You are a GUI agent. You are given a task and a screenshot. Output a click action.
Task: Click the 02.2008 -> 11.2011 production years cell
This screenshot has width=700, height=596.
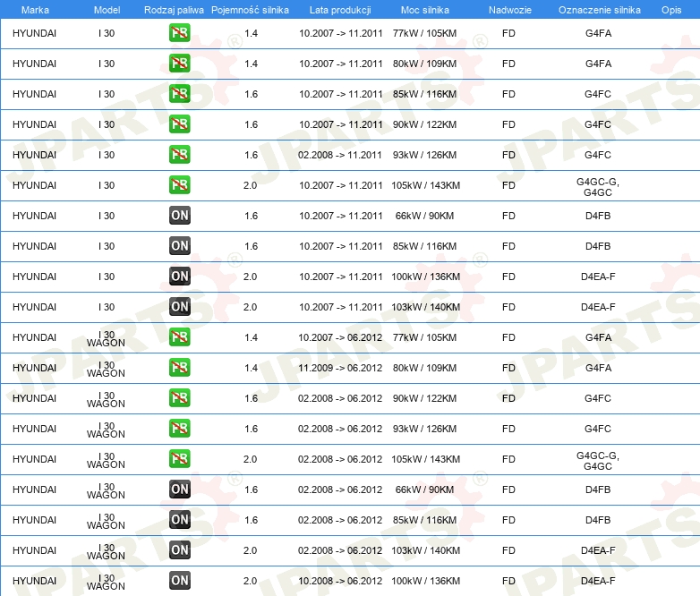[340, 155]
